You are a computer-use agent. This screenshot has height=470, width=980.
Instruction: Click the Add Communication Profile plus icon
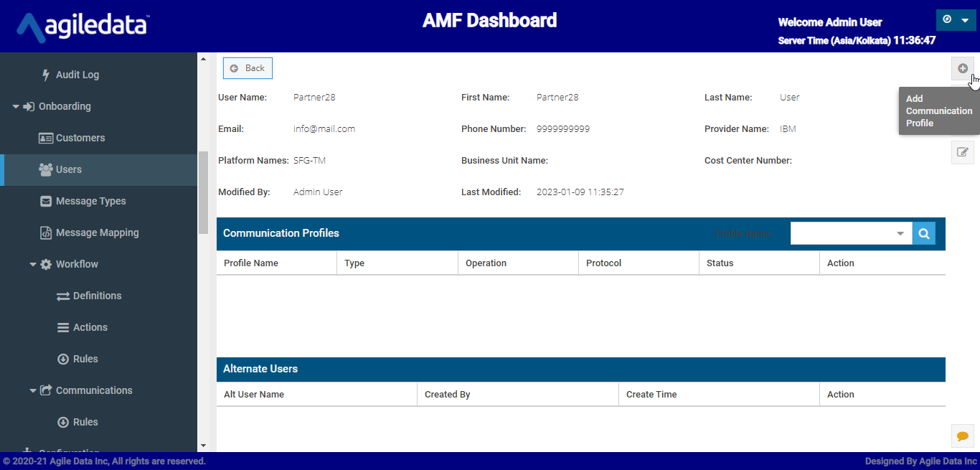point(962,68)
